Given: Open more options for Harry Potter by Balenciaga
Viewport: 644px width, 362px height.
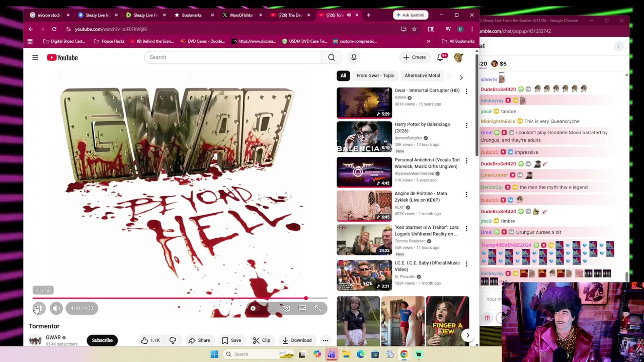Looking at the screenshot, I should [466, 125].
